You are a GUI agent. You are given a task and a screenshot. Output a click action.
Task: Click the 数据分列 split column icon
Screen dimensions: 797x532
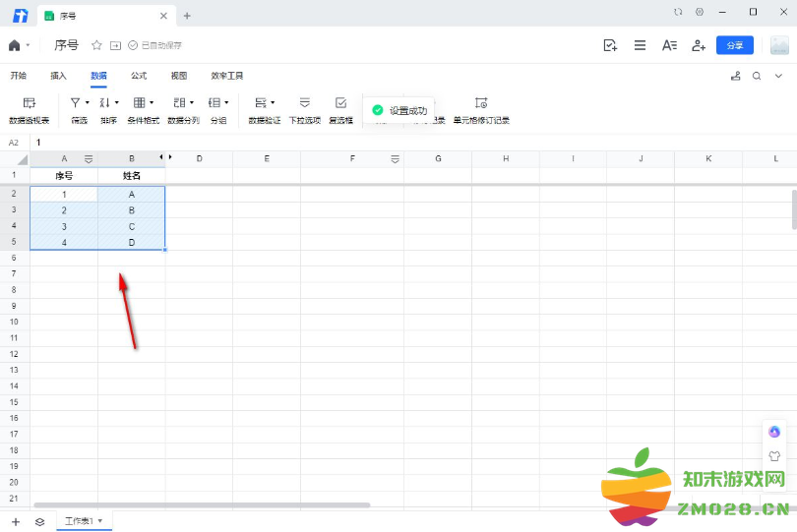(x=179, y=103)
